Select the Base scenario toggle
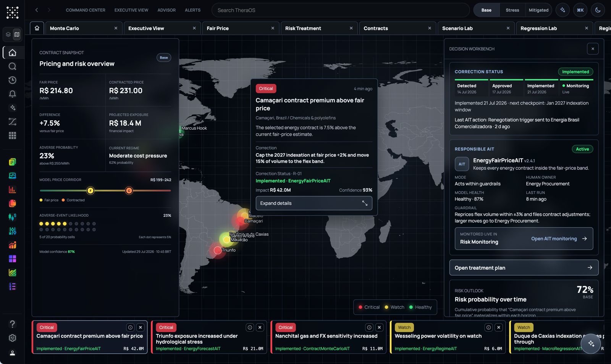Image resolution: width=611 pixels, height=364 pixels. click(x=487, y=10)
